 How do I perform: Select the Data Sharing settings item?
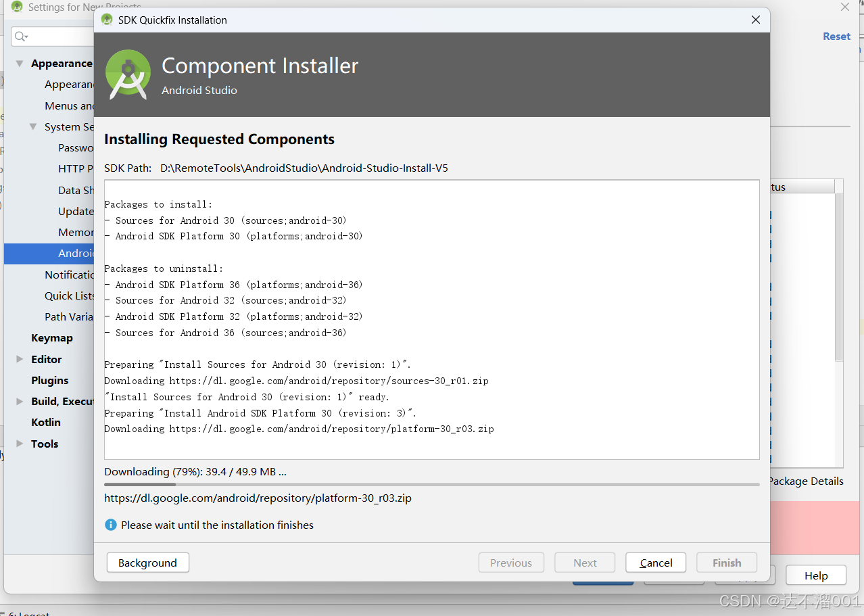[76, 190]
